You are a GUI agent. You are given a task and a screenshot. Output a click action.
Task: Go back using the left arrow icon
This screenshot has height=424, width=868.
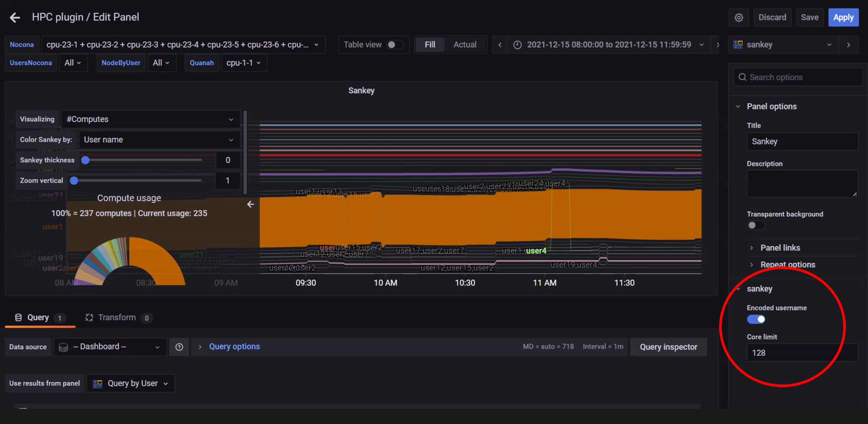[x=15, y=17]
